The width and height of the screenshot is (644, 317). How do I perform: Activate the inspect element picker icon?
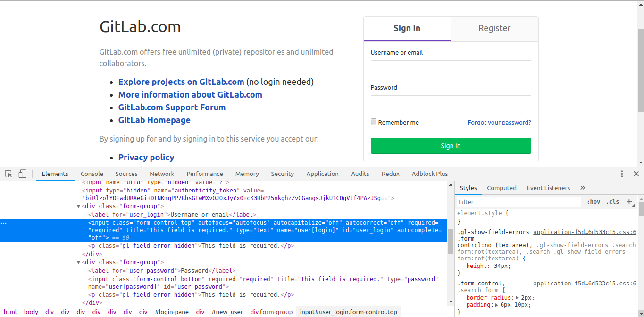click(8, 174)
